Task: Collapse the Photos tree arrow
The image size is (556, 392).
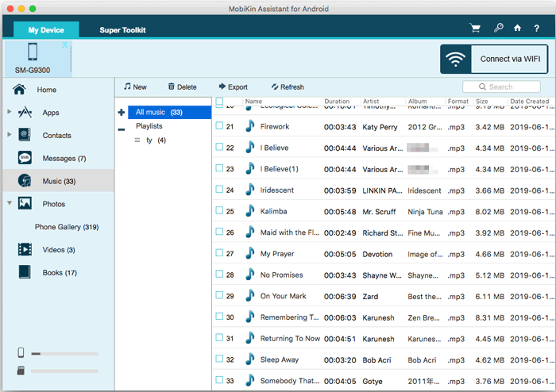Action: click(10, 203)
